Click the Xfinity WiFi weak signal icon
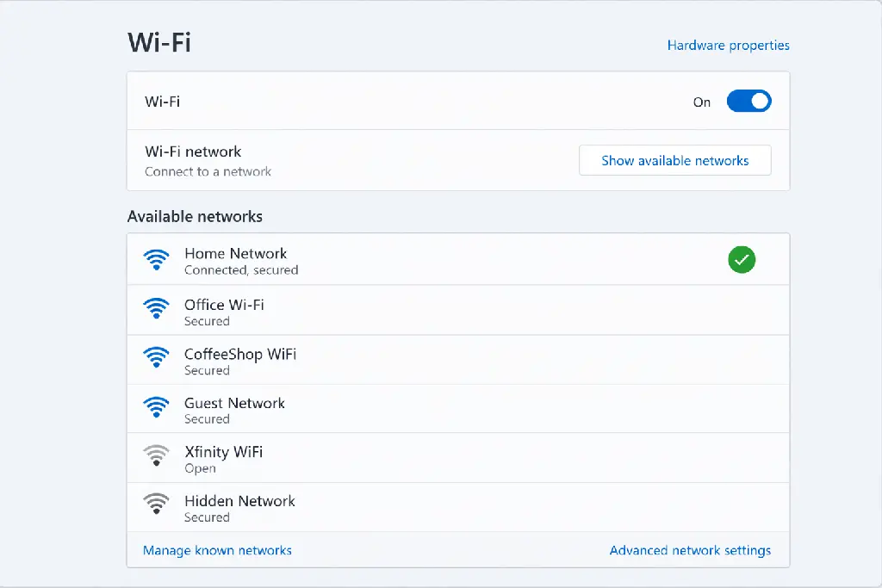This screenshot has width=882, height=588. [157, 455]
